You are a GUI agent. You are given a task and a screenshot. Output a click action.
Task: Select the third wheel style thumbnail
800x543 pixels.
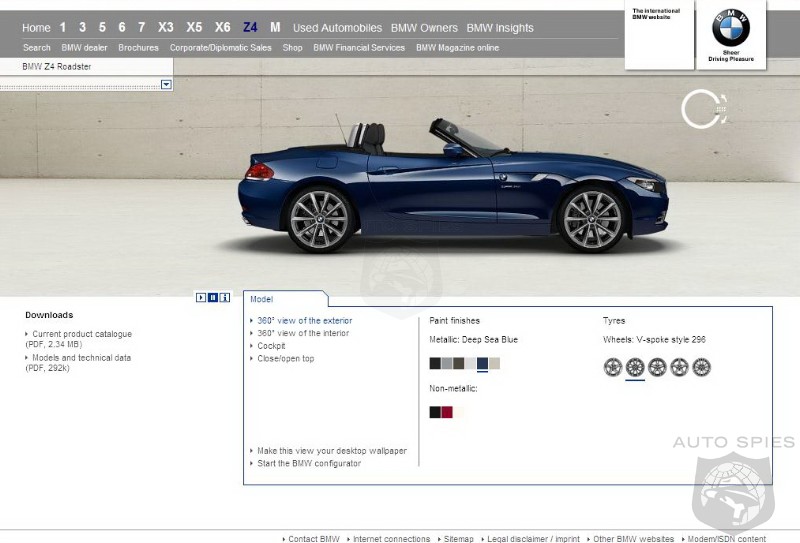tap(657, 367)
